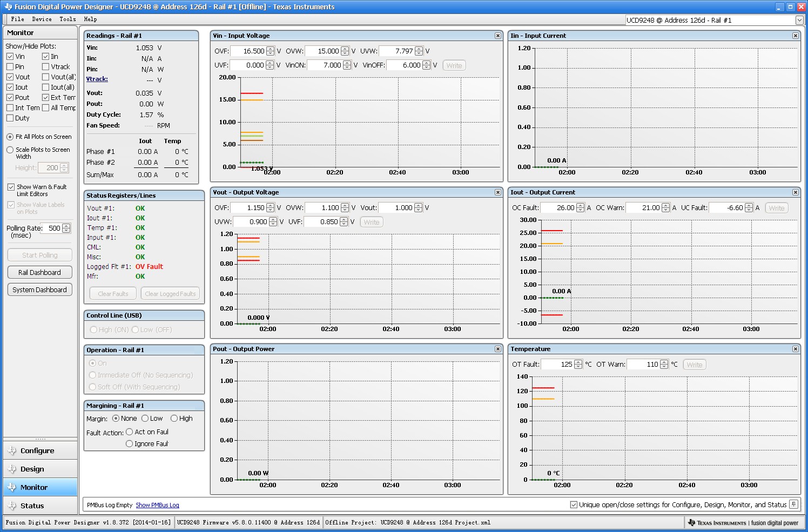Viewport: 808px width, 532px height.
Task: Toggle the Vin plot checkbox
Action: click(10, 56)
